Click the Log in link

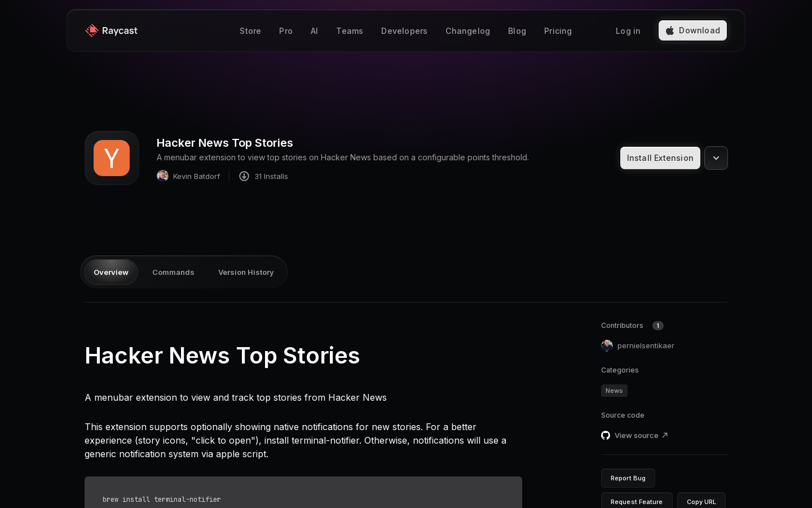pyautogui.click(x=628, y=31)
